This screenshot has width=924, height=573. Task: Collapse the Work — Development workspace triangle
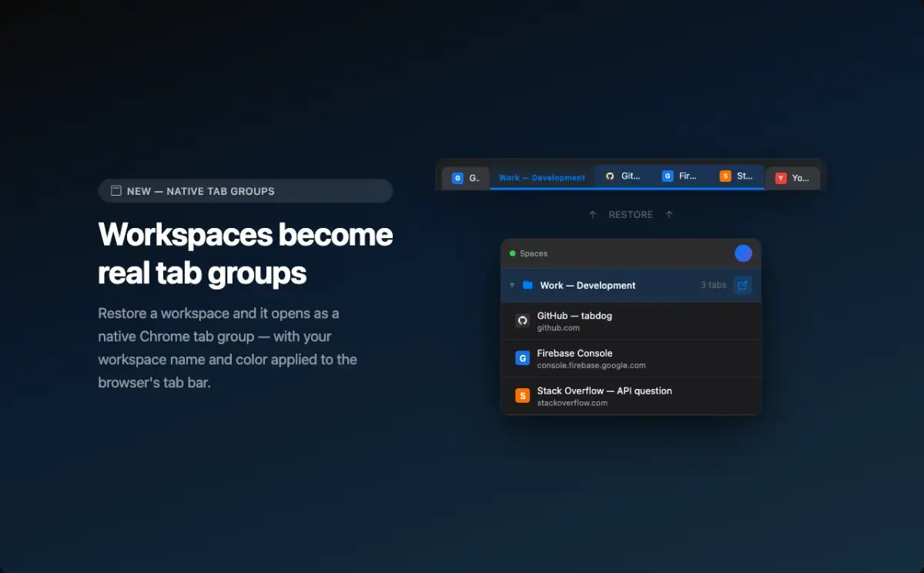[x=512, y=285]
